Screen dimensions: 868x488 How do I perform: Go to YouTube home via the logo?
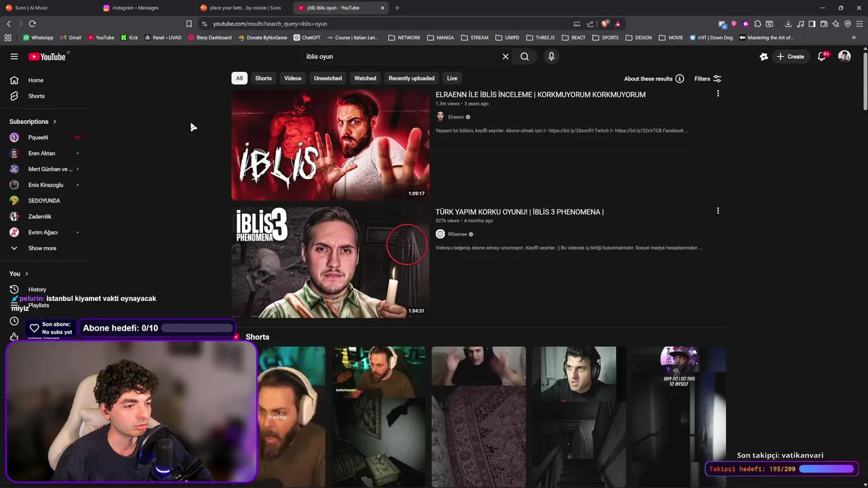47,56
